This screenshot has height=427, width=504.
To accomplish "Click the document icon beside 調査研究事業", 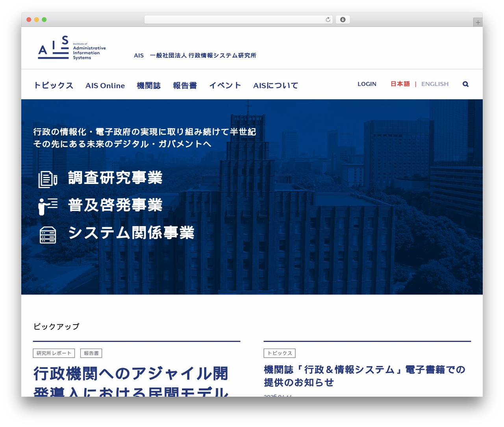I will pos(48,179).
